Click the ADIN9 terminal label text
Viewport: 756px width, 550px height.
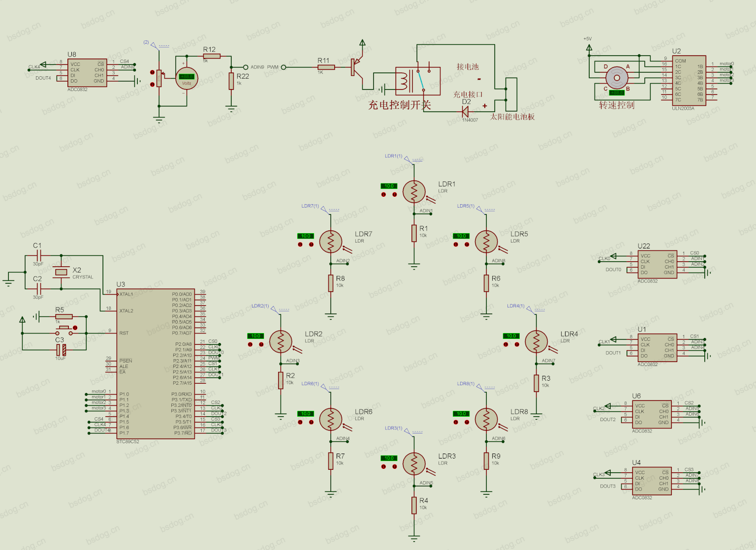257,67
